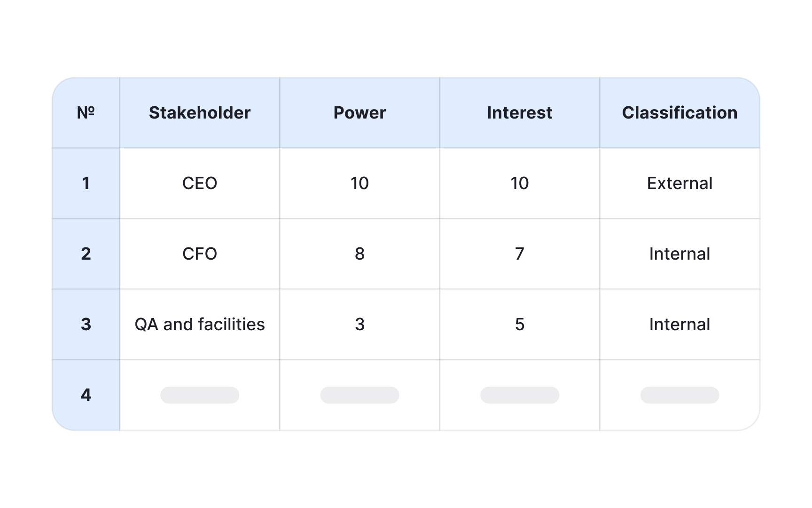Select the CFO Interest value 7
Image resolution: width=812 pixels, height=508 pixels.
tap(519, 254)
